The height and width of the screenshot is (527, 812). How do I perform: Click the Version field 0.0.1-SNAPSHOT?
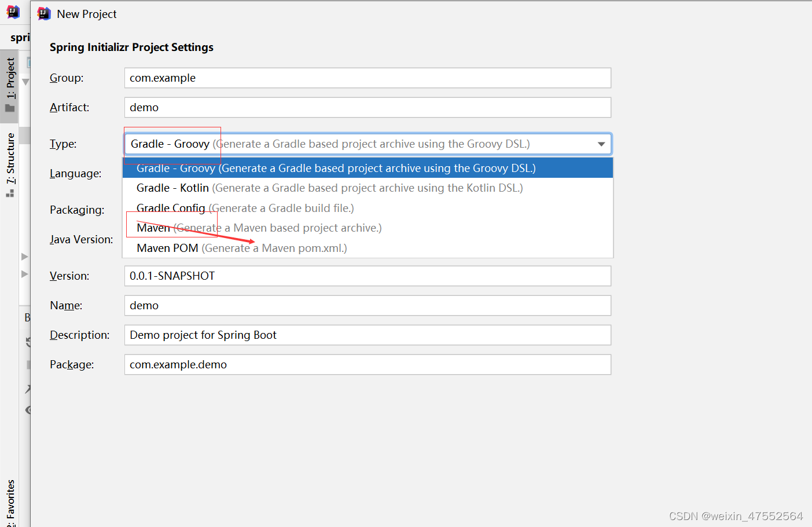(x=368, y=276)
